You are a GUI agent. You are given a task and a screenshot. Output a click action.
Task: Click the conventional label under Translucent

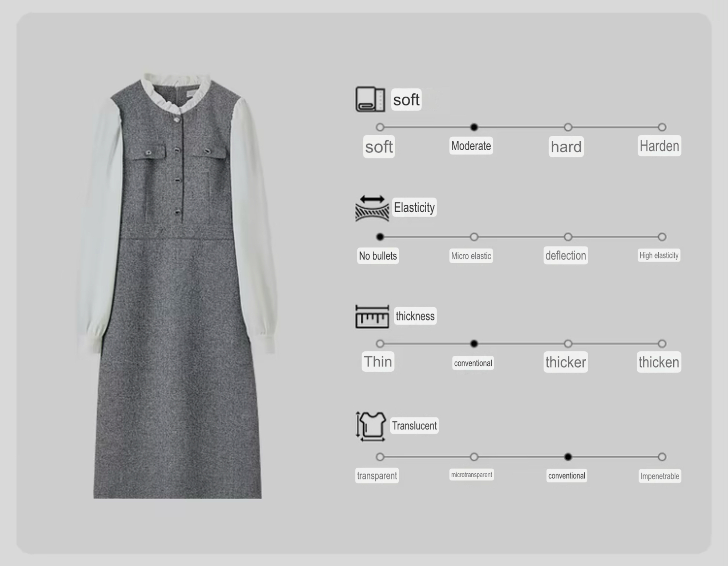567,476
